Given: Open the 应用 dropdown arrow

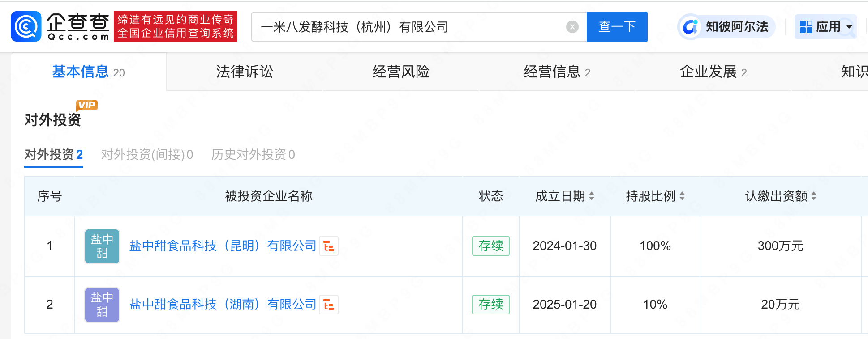Looking at the screenshot, I should tap(849, 27).
